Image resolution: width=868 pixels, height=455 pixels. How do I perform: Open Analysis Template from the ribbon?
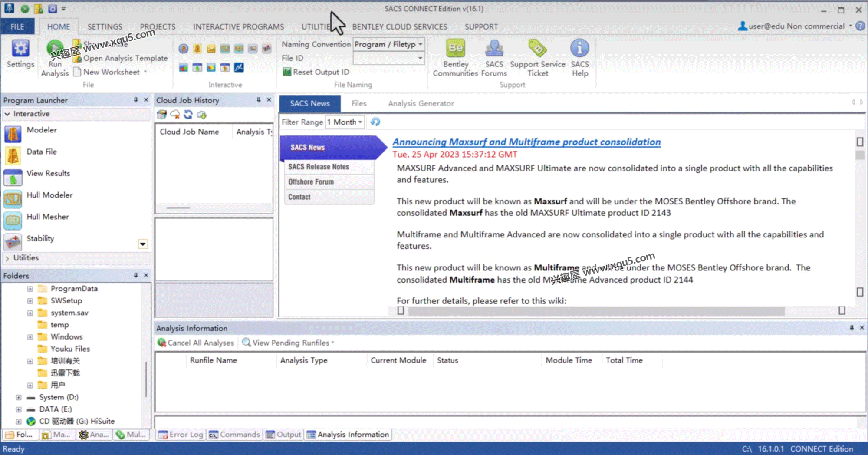pyautogui.click(x=121, y=58)
